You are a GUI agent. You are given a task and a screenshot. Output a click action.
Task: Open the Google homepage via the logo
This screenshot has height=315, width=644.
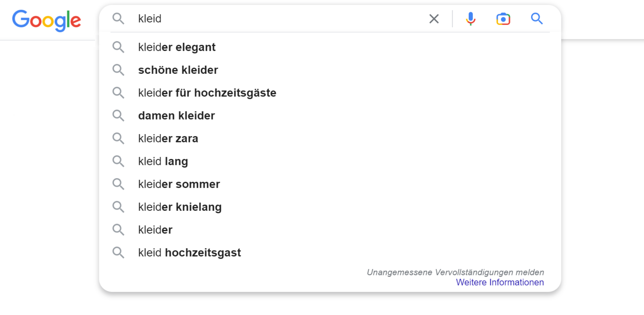click(x=46, y=20)
